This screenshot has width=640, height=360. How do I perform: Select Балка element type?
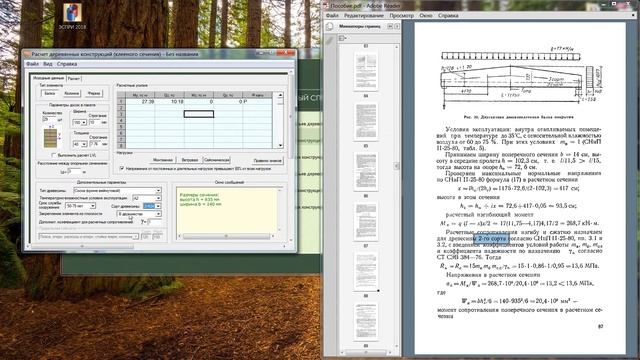tap(49, 93)
